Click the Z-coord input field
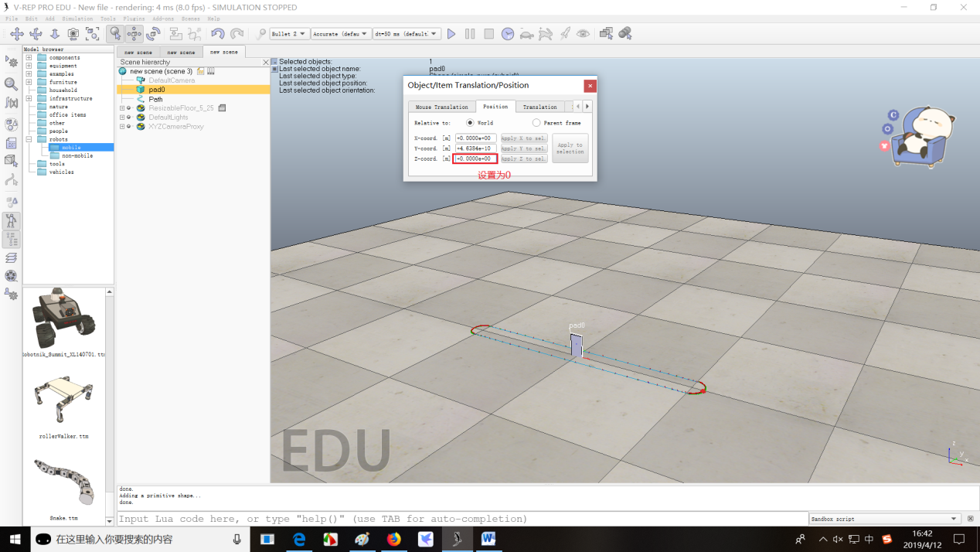Viewport: 980px width, 552px height. pyautogui.click(x=475, y=158)
